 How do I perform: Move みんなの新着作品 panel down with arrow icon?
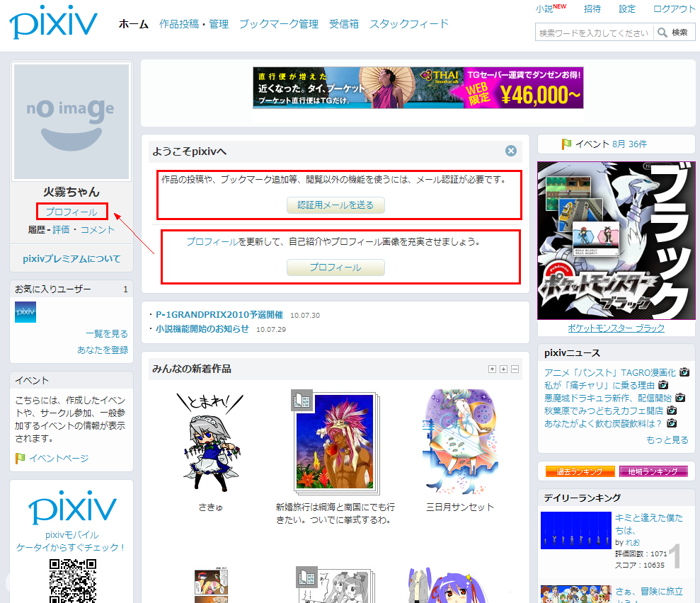[x=503, y=369]
